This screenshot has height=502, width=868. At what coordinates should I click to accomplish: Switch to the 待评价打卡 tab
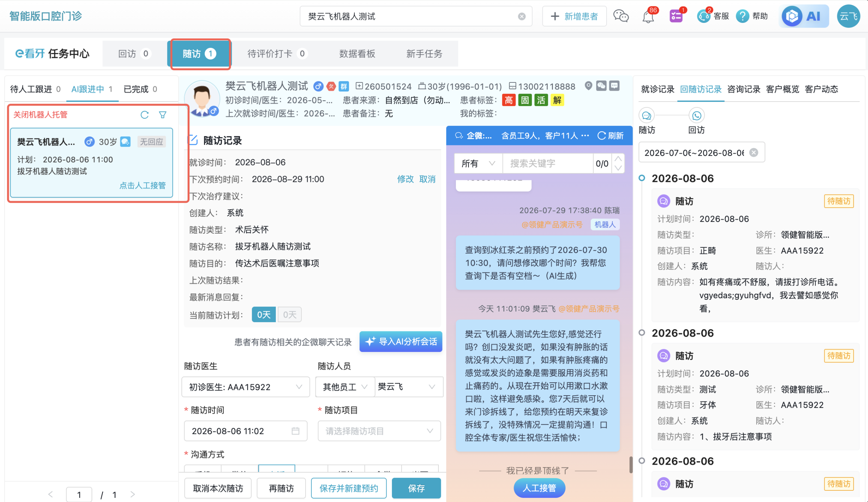(x=277, y=54)
